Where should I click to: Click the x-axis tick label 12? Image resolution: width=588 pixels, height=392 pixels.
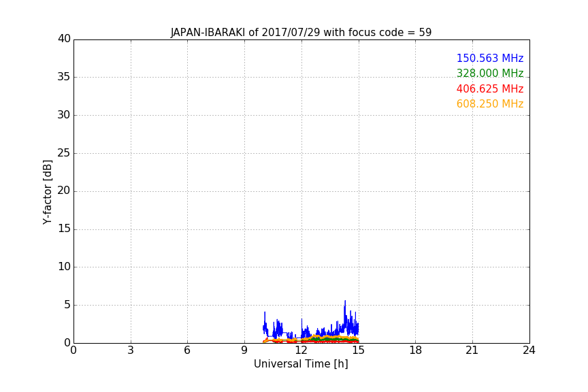(301, 350)
